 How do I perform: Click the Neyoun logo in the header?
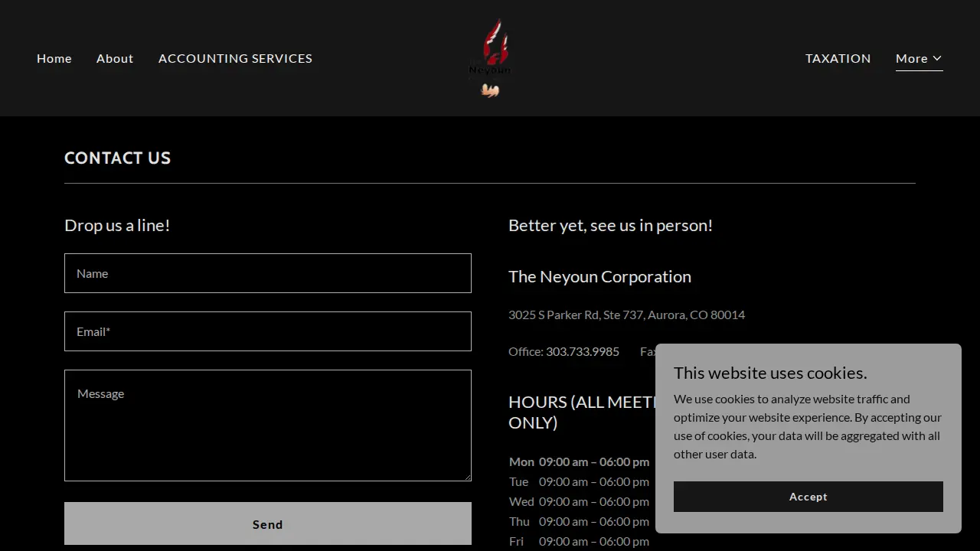point(490,58)
